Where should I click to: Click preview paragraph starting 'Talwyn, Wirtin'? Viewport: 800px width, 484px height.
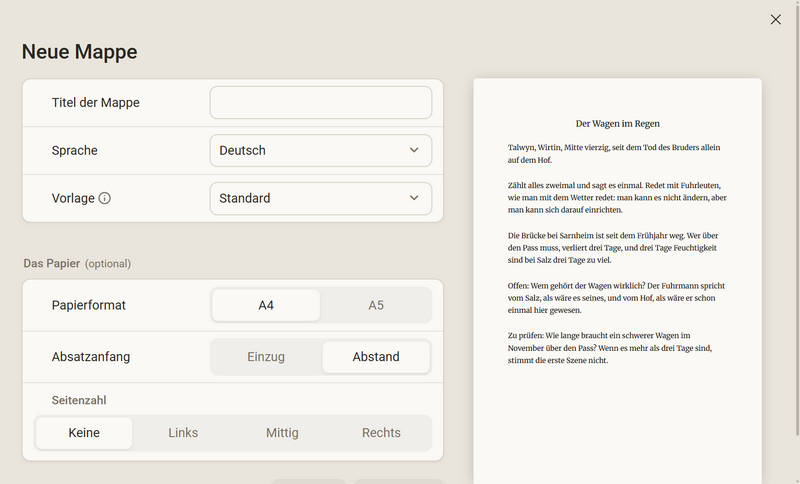point(614,154)
